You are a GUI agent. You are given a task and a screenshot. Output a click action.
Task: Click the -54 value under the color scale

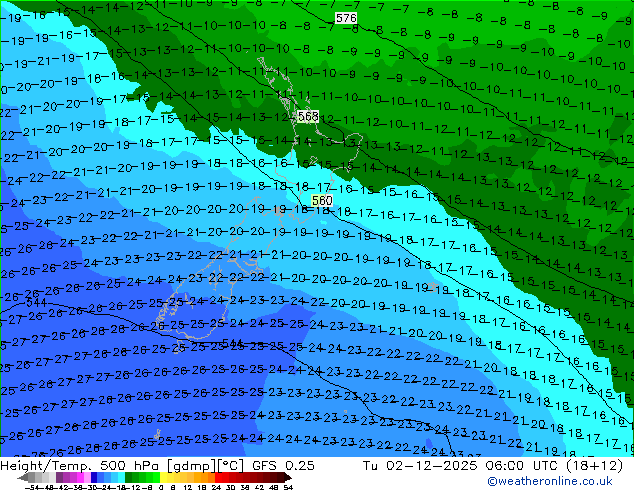[x=32, y=488]
